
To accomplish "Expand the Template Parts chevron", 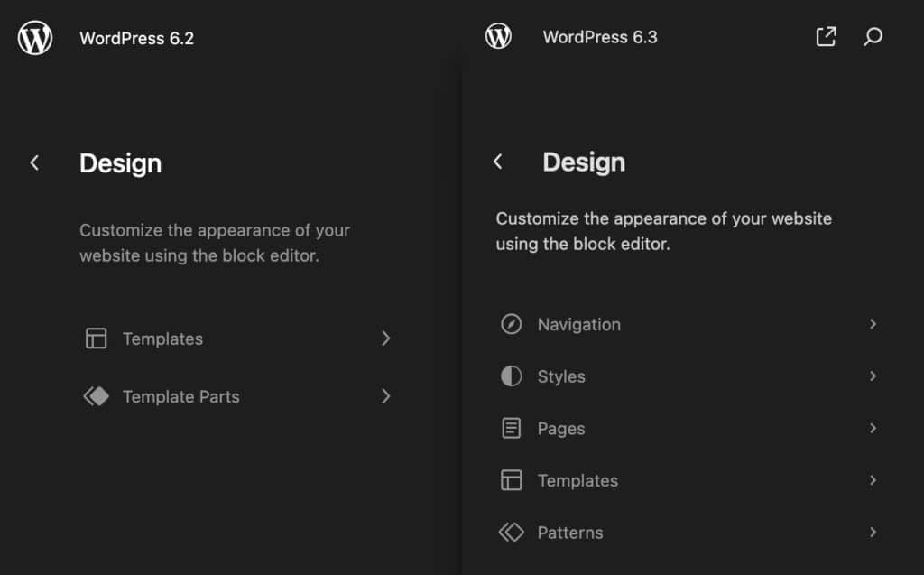I will point(386,396).
